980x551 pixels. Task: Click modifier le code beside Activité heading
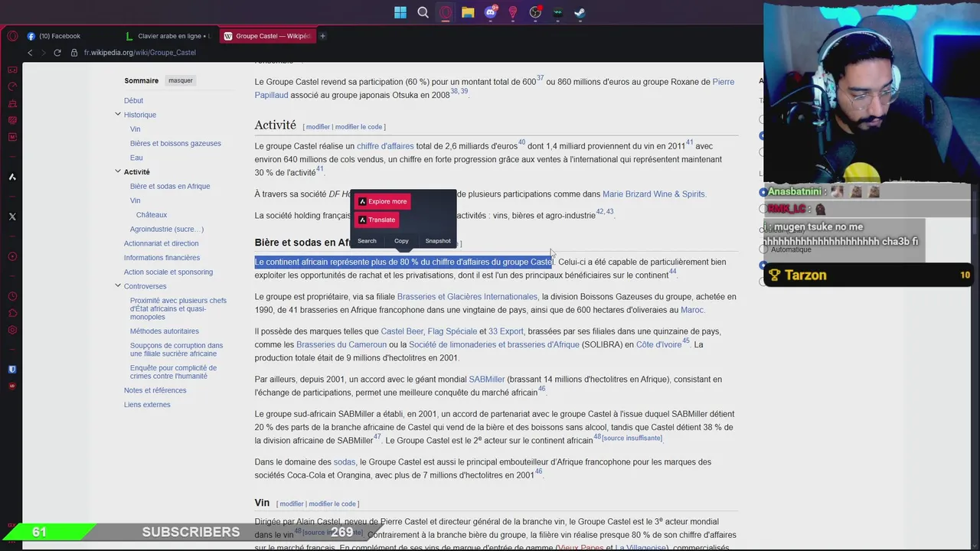(x=358, y=127)
